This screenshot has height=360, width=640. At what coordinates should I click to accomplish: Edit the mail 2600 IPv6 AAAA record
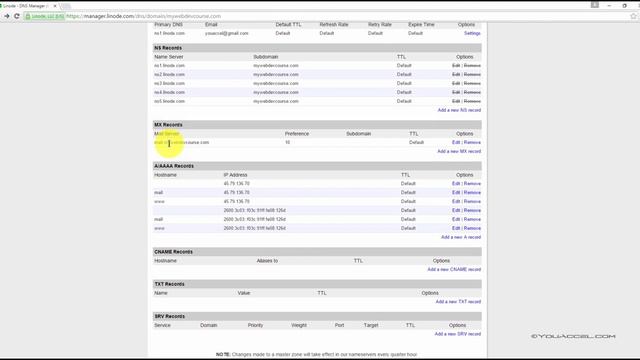click(x=456, y=220)
